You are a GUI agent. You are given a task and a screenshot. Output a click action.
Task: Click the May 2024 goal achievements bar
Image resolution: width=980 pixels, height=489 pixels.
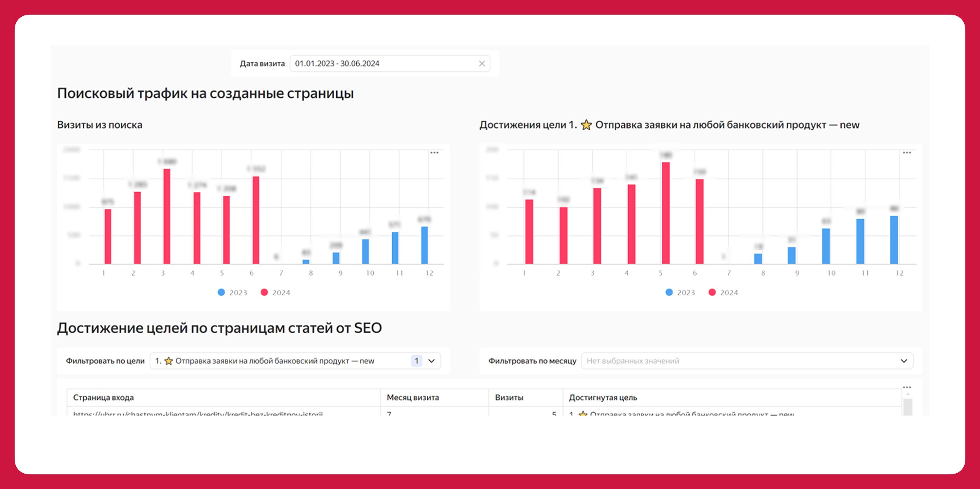666,213
